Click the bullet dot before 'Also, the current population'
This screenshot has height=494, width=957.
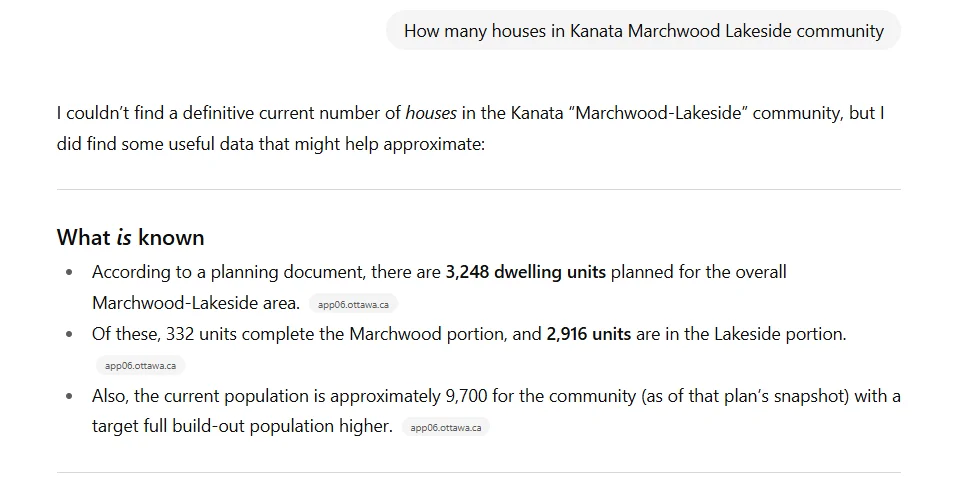[69, 396]
